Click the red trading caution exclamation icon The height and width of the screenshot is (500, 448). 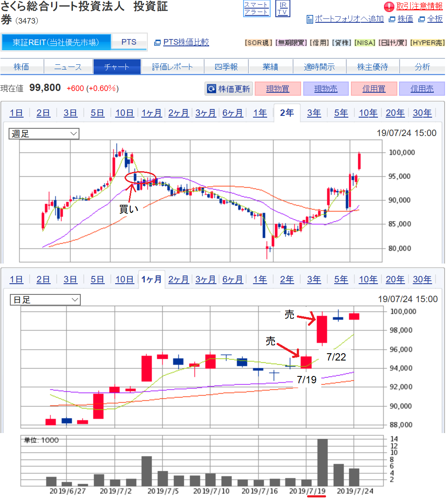(389, 6)
